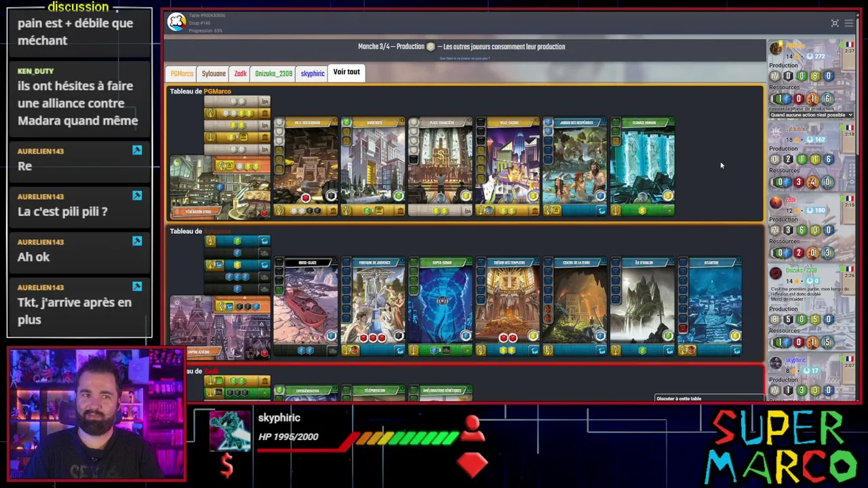Click the French flag next to PGMarco
The image size is (868, 488).
(848, 45)
